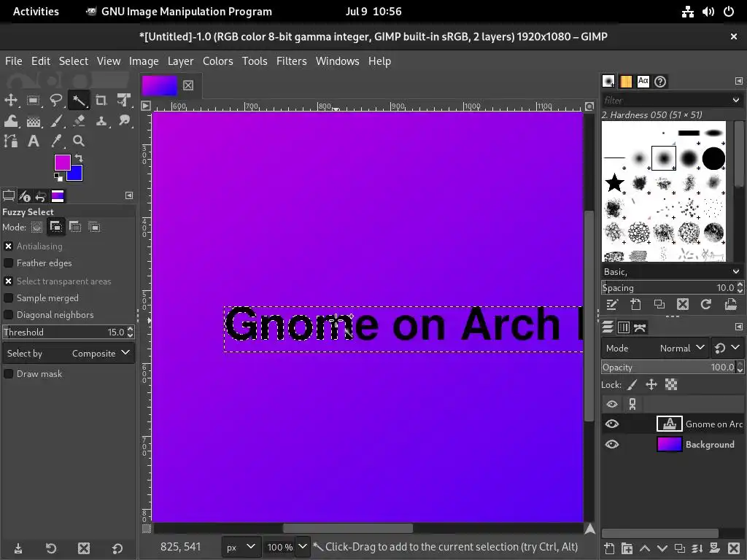Adjust the layer Opacity slider
The width and height of the screenshot is (747, 560).
coord(668,367)
